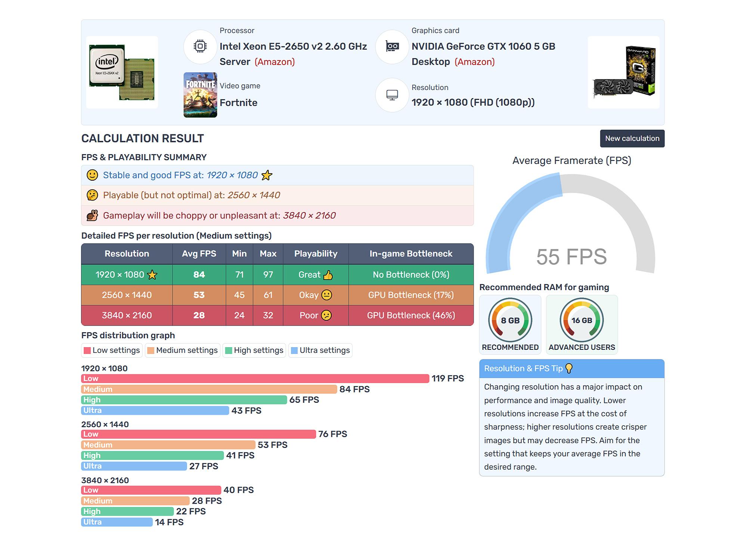The height and width of the screenshot is (560, 747).
Task: Click the Intel Xeon processor image
Action: click(122, 72)
